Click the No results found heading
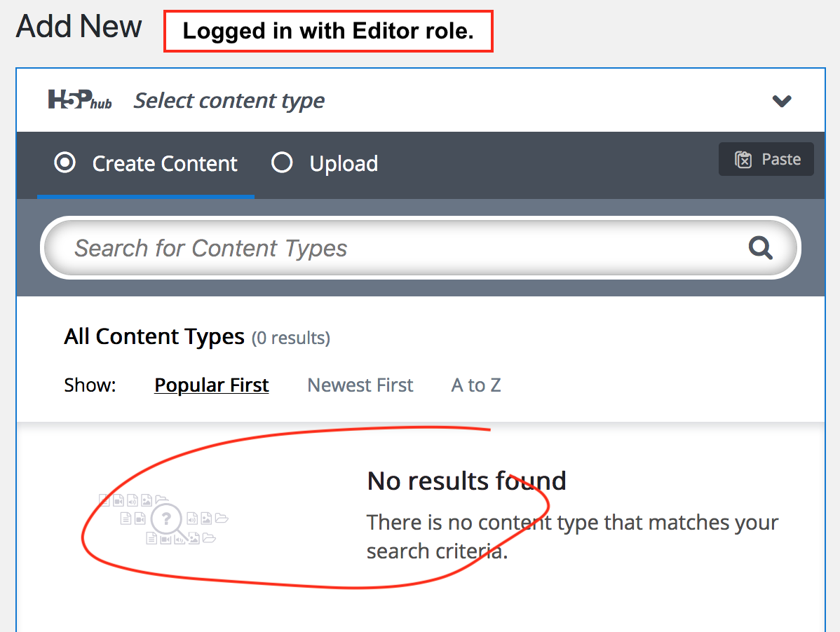The image size is (840, 632). 466,481
